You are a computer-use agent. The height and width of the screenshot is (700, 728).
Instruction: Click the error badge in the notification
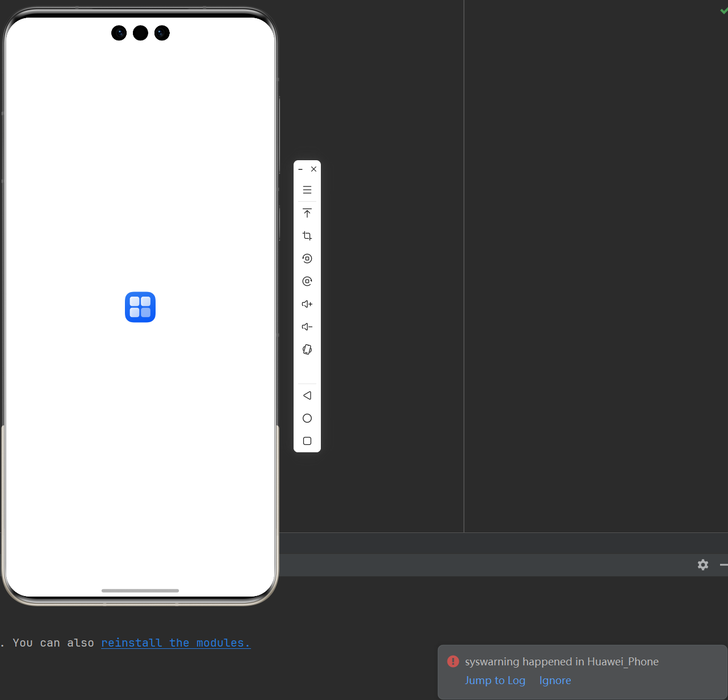453,661
